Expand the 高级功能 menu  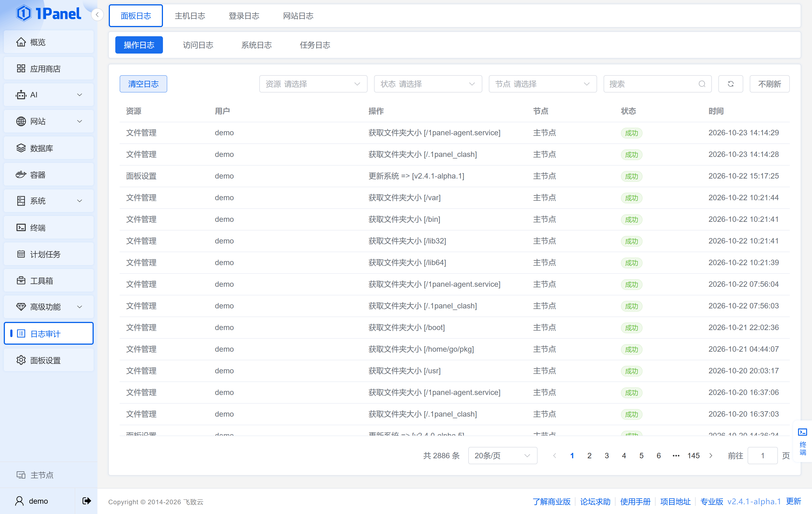[x=48, y=307]
